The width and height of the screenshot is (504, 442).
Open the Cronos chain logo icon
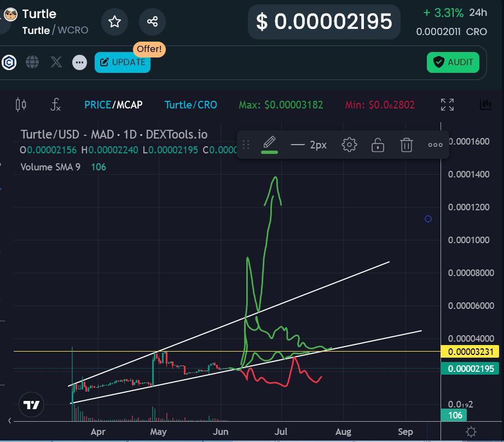click(x=9, y=62)
